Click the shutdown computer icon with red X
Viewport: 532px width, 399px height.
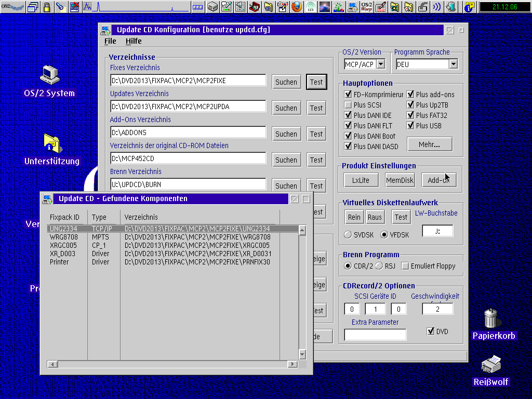click(74, 7)
